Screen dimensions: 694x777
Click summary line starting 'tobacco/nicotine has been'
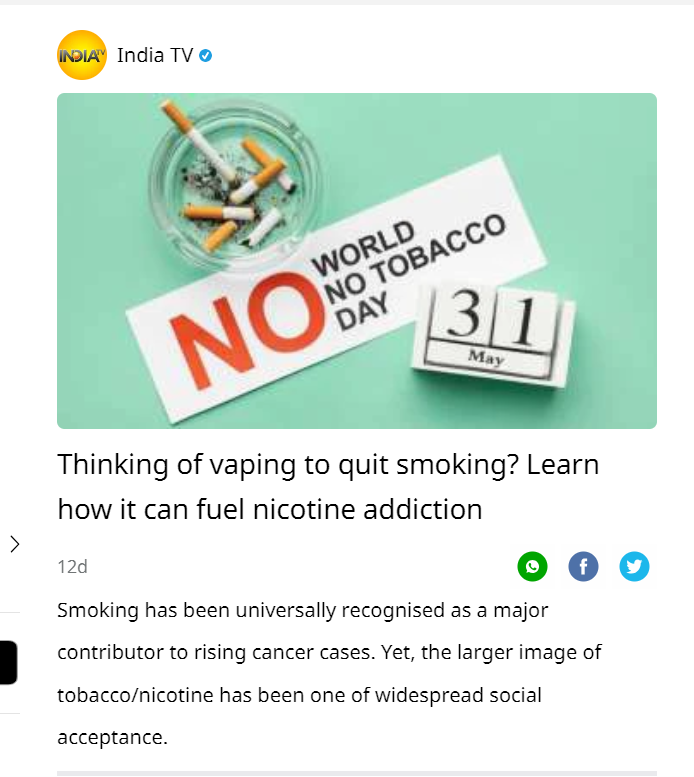click(x=299, y=695)
